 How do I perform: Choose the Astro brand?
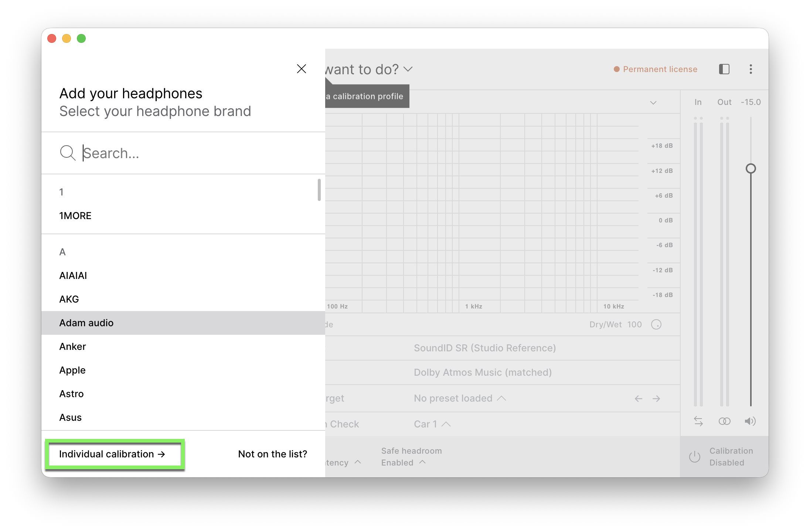183,394
